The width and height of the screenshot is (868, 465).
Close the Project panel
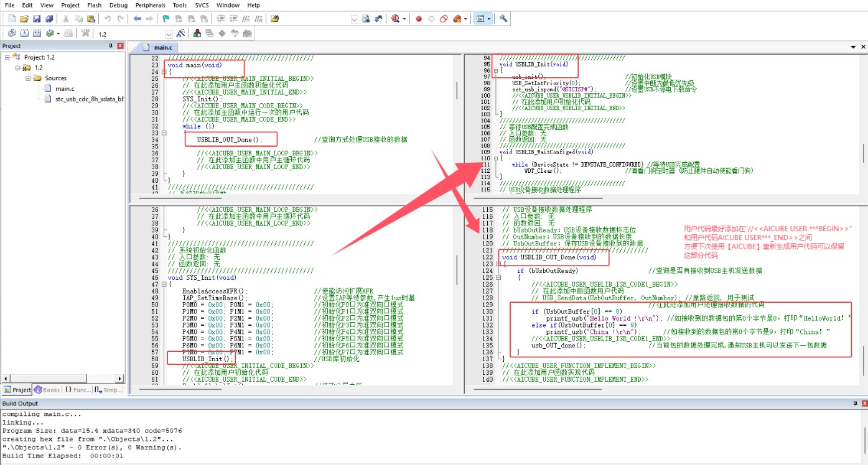coord(120,46)
